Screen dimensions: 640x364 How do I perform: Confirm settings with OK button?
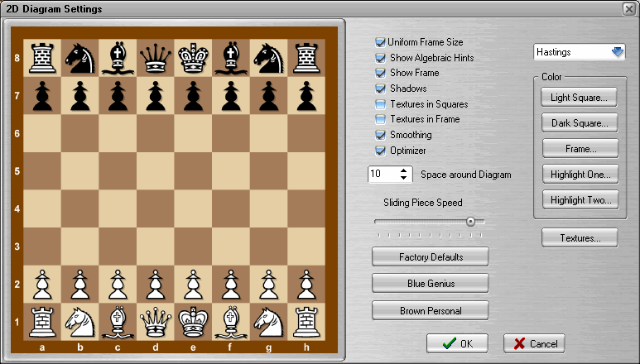pos(458,343)
